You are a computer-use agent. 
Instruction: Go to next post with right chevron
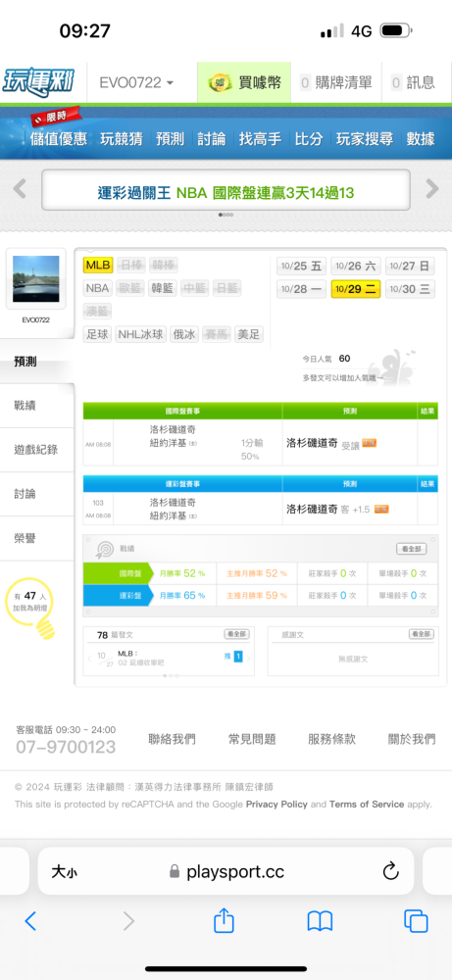click(249, 658)
